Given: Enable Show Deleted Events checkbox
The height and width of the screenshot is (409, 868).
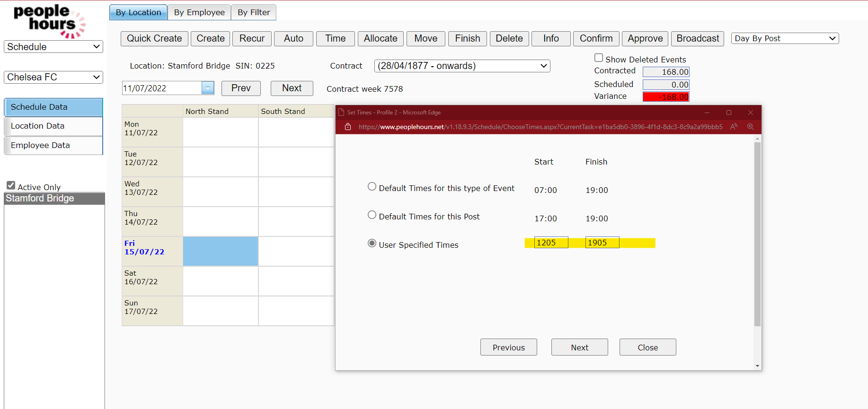Looking at the screenshot, I should [599, 58].
